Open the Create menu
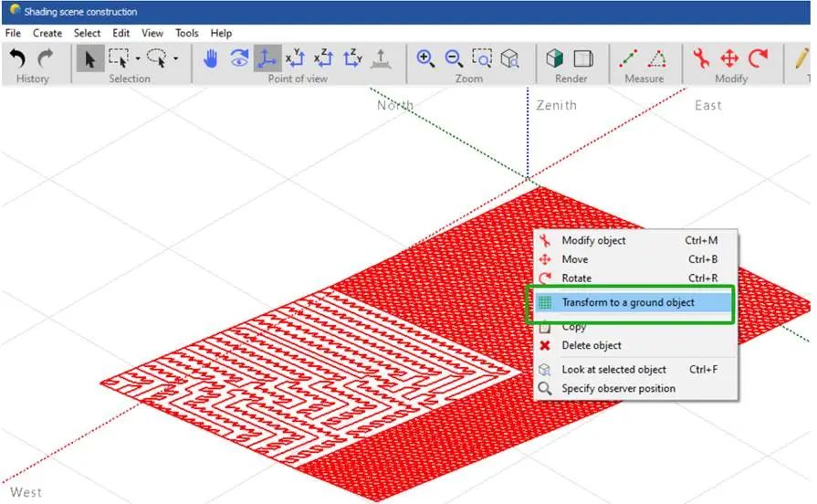The image size is (817, 504). (47, 33)
